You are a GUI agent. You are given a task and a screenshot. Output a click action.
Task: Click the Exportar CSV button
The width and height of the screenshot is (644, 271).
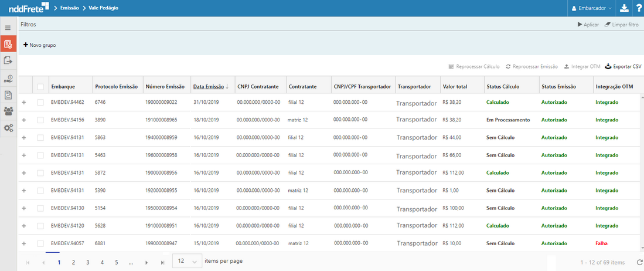pos(623,67)
